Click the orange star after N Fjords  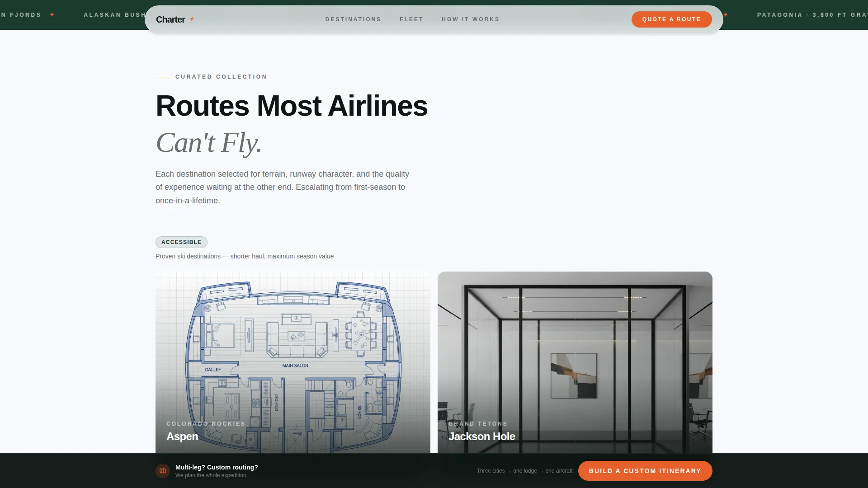pos(52,15)
